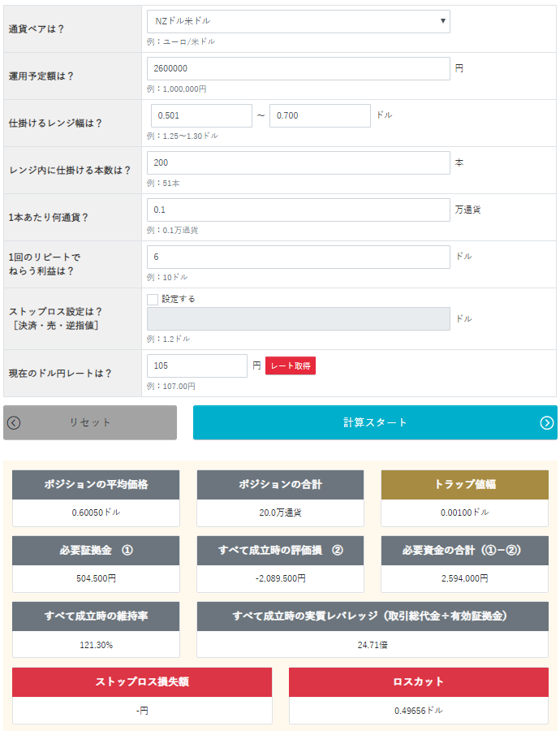Click the dollar-yen rate field showing 105
Screen dimensions: 560x731
(197, 366)
